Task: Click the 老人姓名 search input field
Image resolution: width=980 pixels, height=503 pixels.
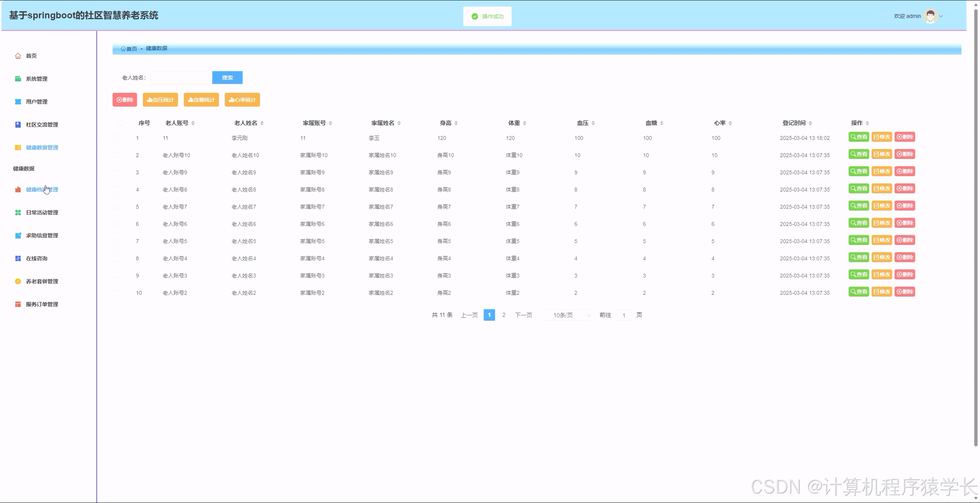Action: click(x=179, y=78)
